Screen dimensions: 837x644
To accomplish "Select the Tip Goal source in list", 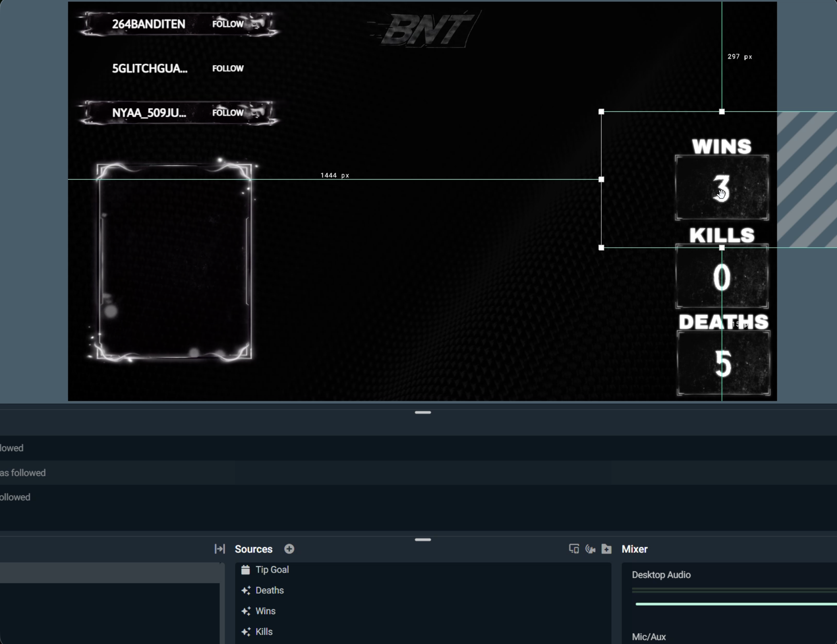I will pyautogui.click(x=272, y=570).
